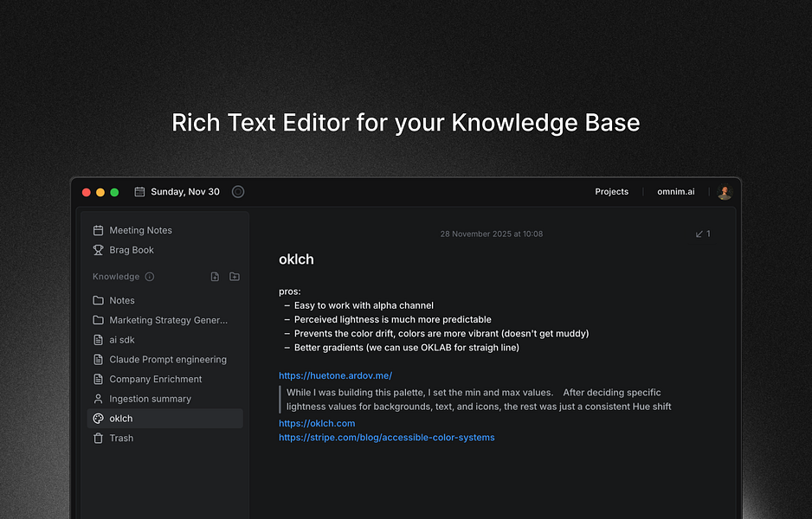Click the oklch note title heading
This screenshot has height=519, width=812.
(x=296, y=259)
